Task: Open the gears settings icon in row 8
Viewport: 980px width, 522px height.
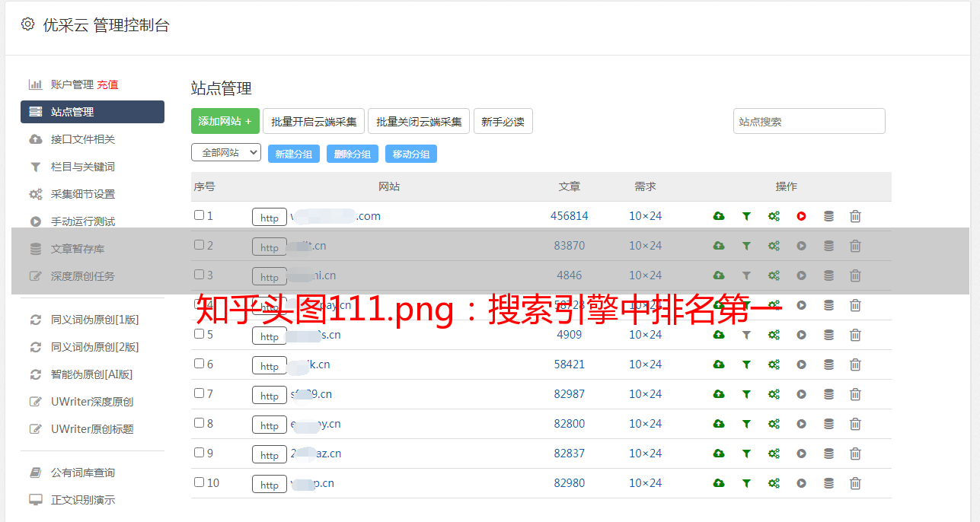Action: [774, 424]
